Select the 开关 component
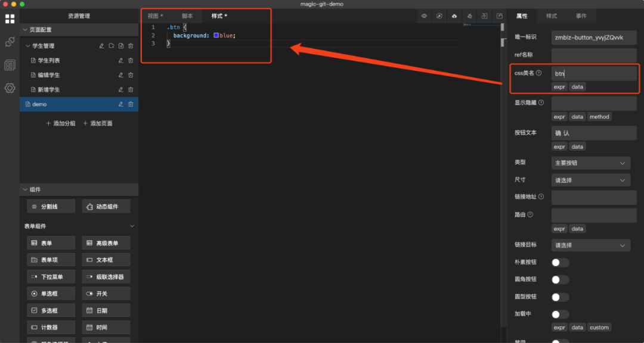The image size is (644, 343). pos(106,294)
